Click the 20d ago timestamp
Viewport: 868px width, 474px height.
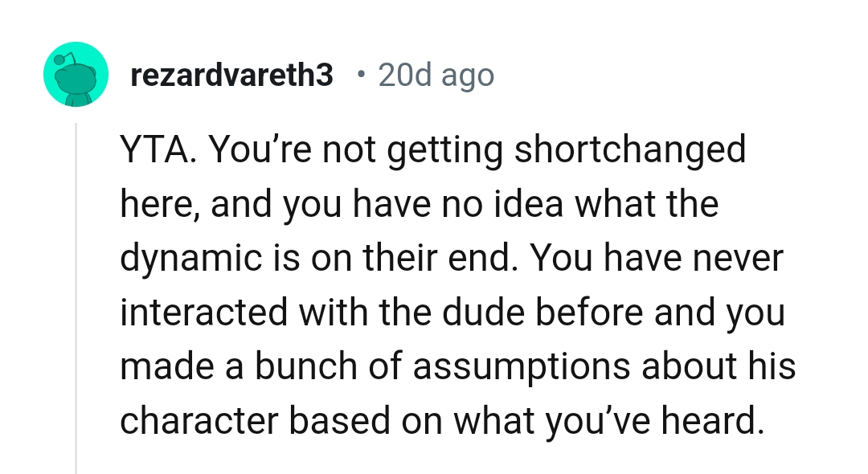pyautogui.click(x=436, y=74)
